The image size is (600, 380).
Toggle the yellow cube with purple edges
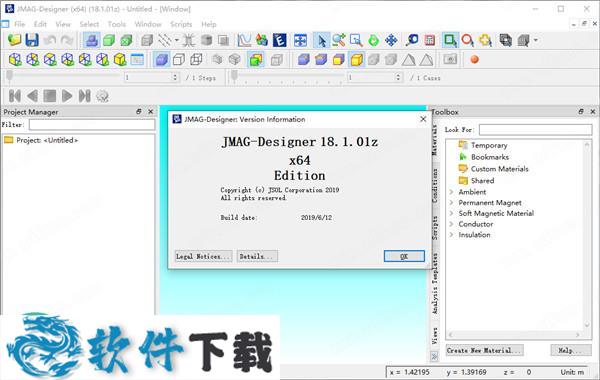click(x=339, y=60)
